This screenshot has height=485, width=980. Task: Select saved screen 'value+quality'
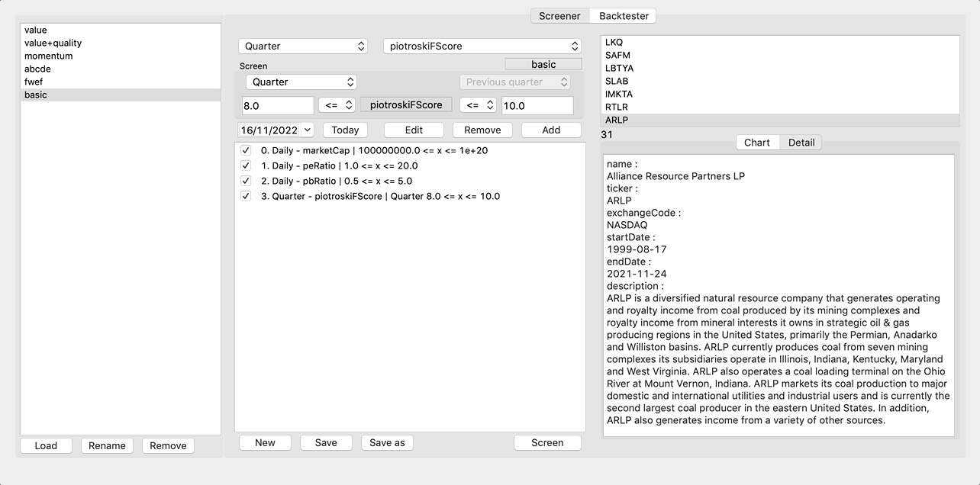(121, 43)
